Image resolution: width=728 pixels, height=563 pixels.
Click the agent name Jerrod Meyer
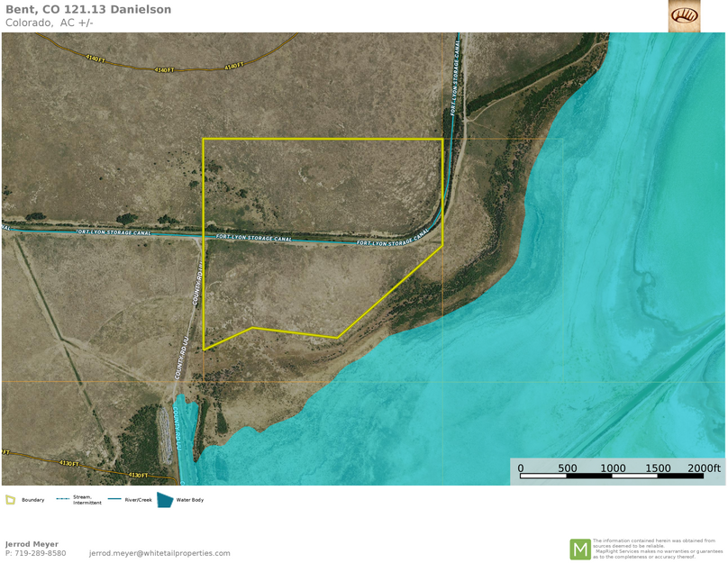32,544
